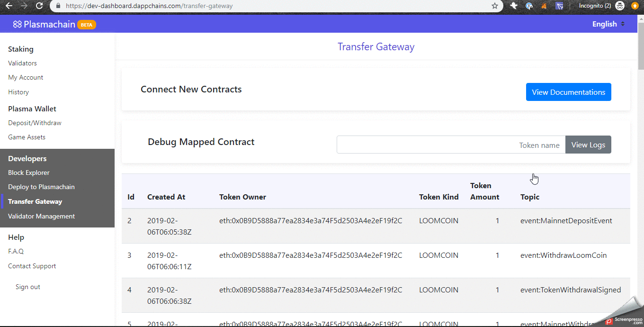Select Validator Management in the sidebar
The height and width of the screenshot is (327, 644).
click(41, 216)
